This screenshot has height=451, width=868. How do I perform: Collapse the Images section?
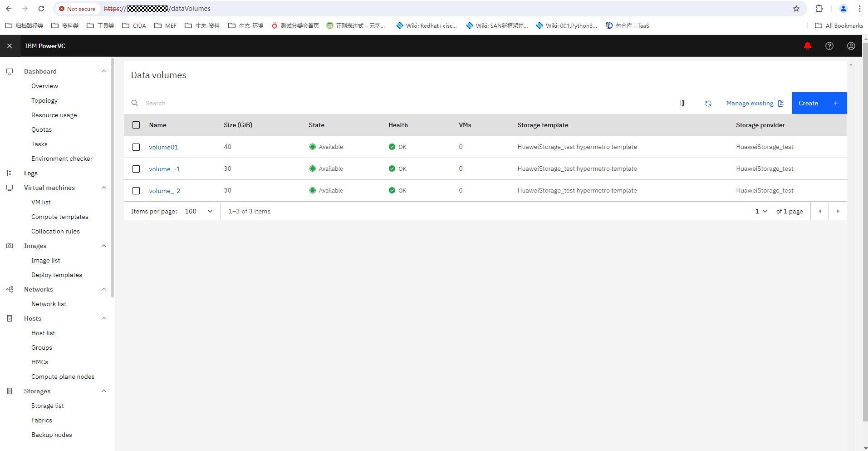coord(104,246)
